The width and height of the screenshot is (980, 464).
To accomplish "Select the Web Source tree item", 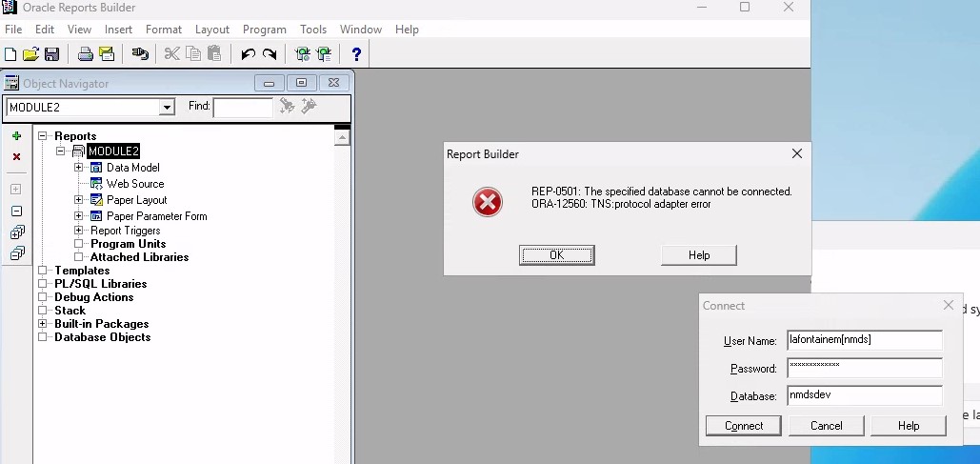I will tap(134, 184).
